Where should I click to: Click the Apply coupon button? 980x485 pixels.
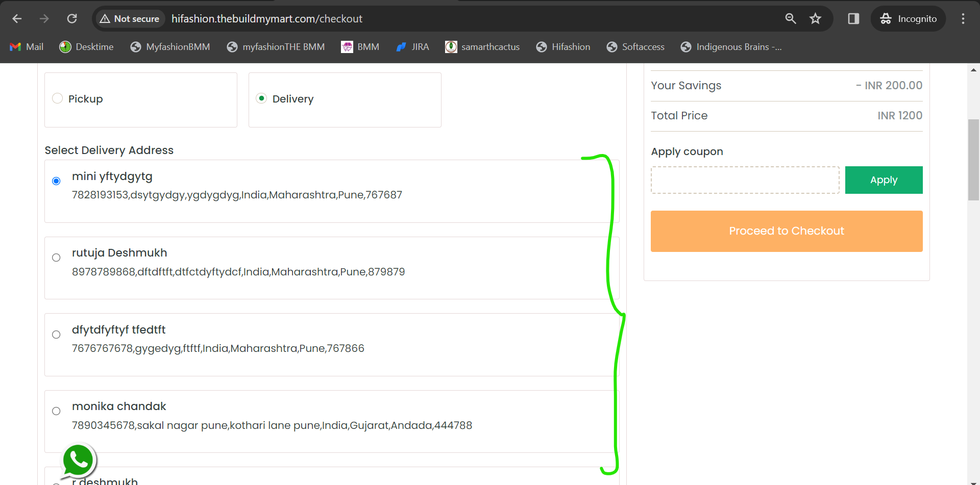pyautogui.click(x=884, y=180)
